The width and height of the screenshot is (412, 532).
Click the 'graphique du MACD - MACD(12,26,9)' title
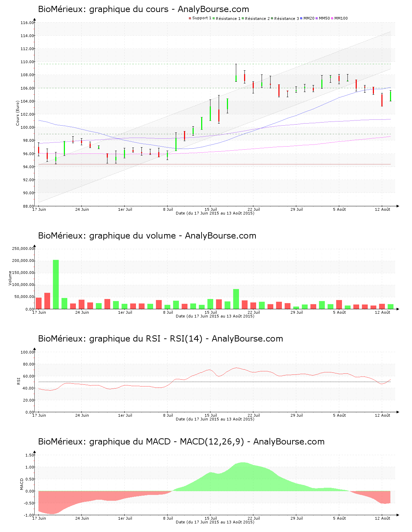click(x=181, y=442)
